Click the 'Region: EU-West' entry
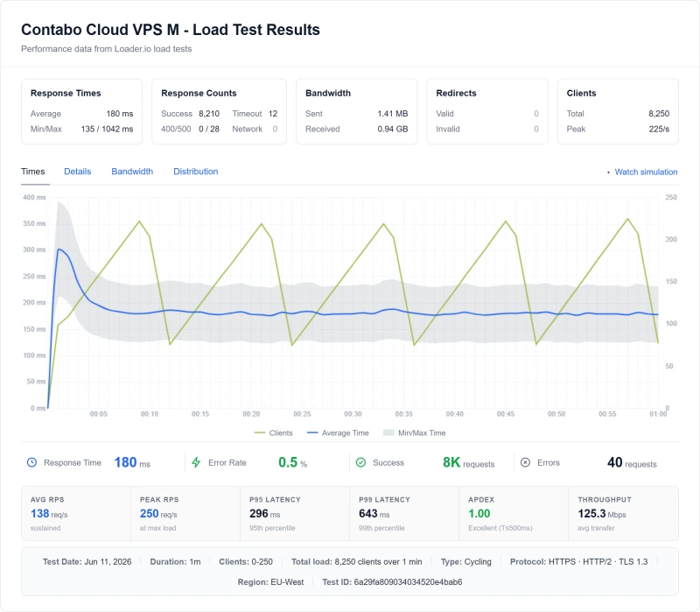700x612 pixels. click(270, 582)
